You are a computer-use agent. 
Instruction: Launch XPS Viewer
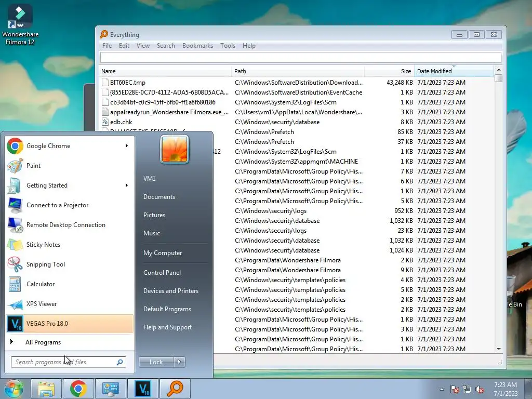click(70, 303)
